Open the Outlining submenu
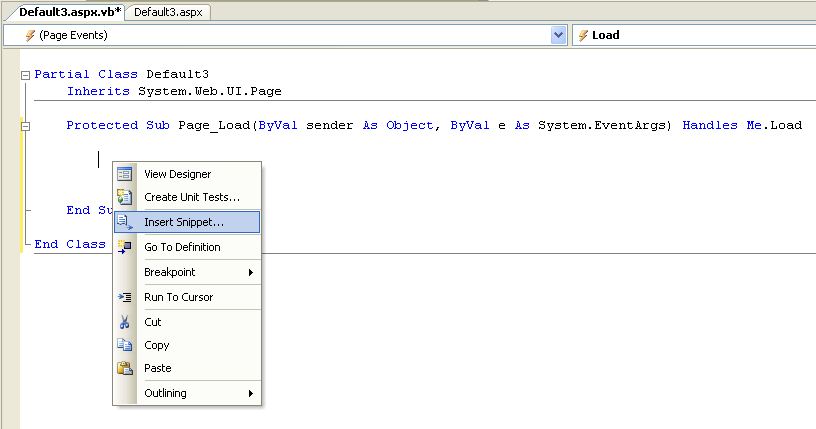Image resolution: width=816 pixels, height=429 pixels. pos(187,393)
